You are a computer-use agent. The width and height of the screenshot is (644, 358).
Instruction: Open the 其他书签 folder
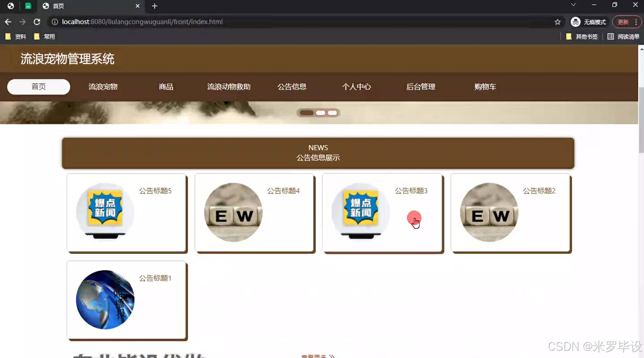pyautogui.click(x=582, y=37)
